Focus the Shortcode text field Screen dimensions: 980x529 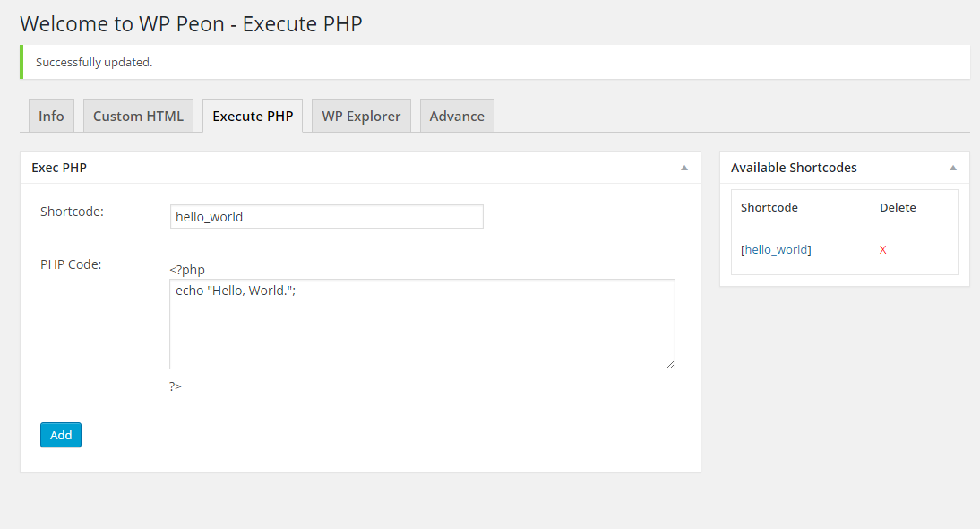326,216
